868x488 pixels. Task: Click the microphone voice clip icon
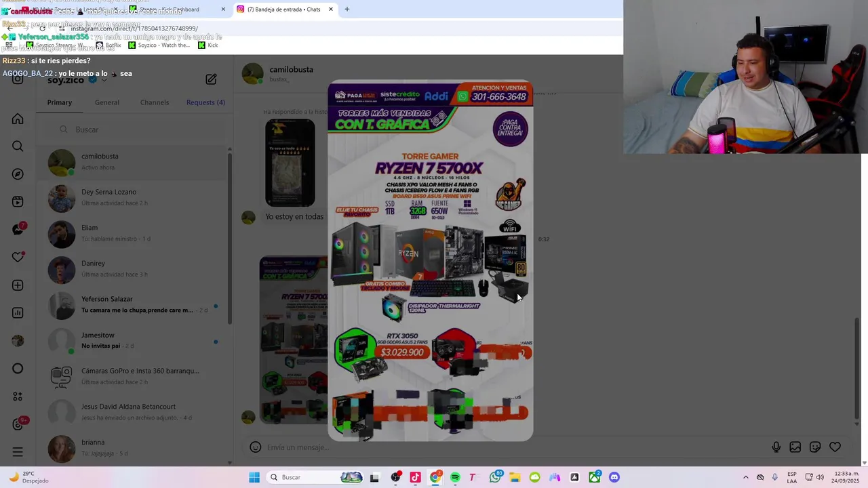776,447
